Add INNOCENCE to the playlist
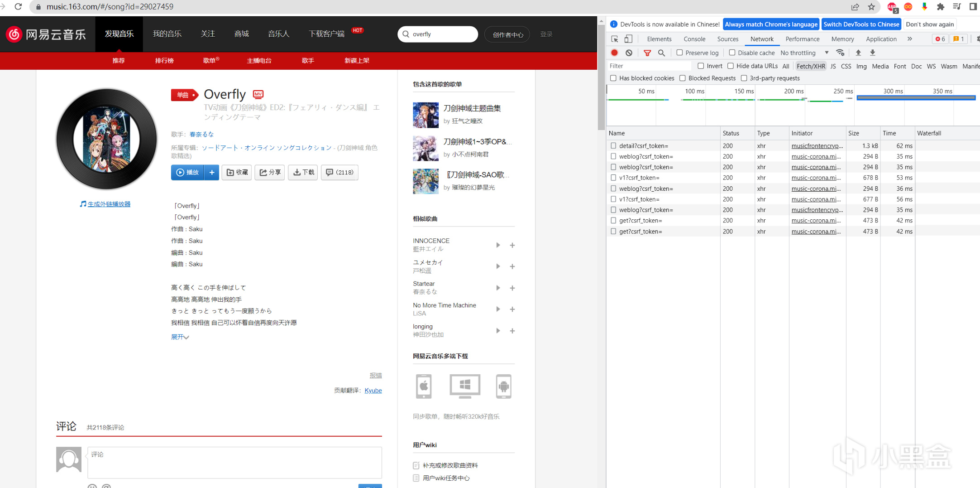 [x=512, y=245]
